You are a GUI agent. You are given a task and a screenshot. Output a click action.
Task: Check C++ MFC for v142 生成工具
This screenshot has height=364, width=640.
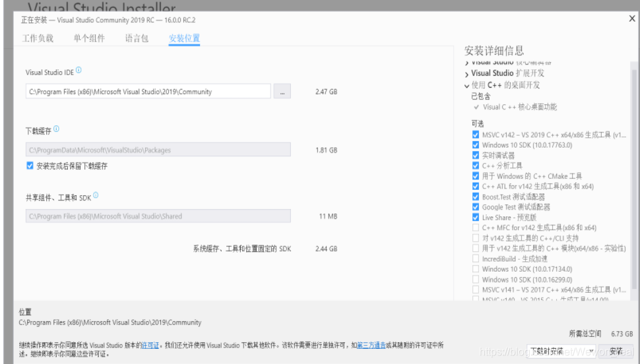(476, 228)
